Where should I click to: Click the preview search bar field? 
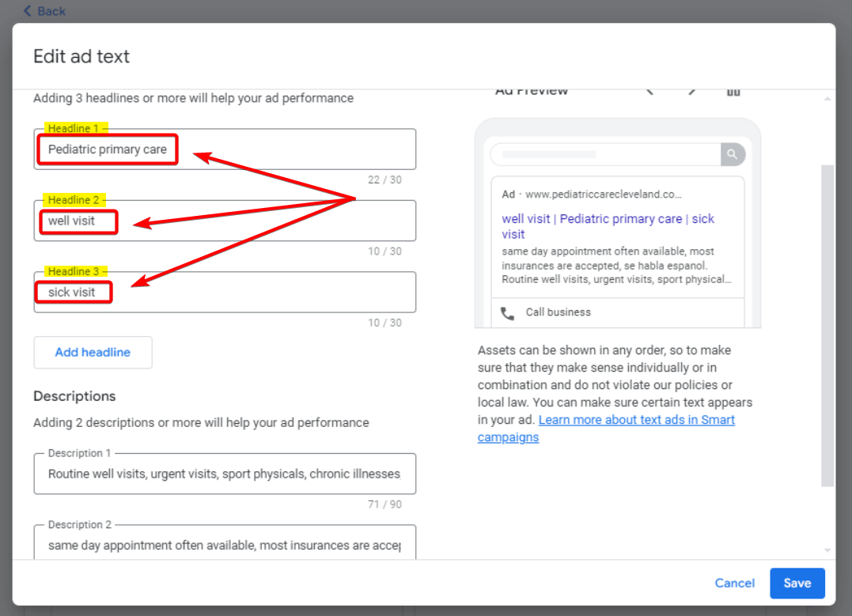tap(605, 154)
